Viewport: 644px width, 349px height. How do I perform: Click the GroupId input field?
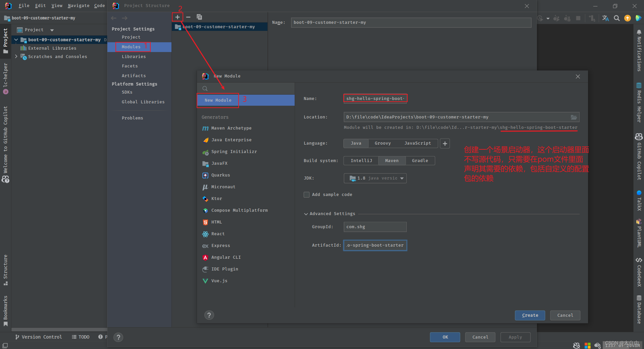(x=375, y=227)
